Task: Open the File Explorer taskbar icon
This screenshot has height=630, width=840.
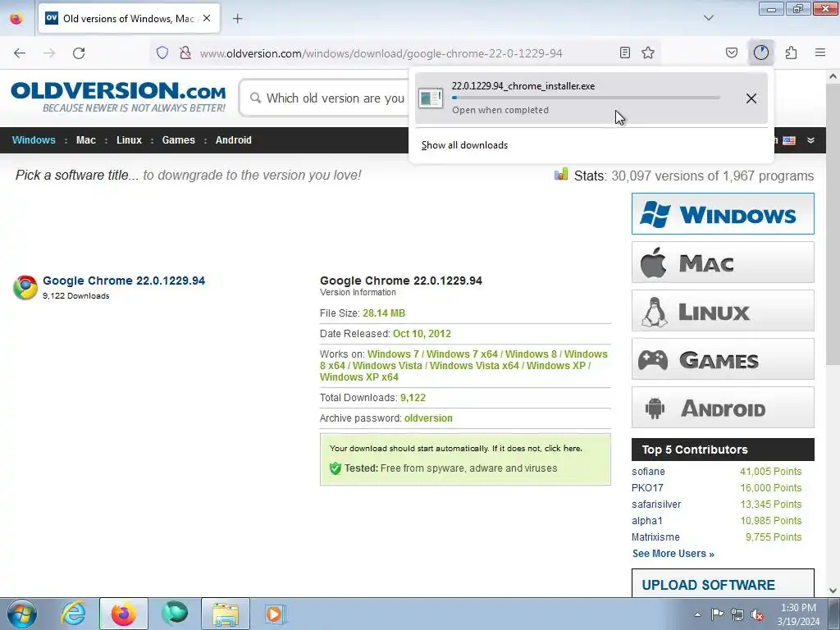Action: pos(226,614)
